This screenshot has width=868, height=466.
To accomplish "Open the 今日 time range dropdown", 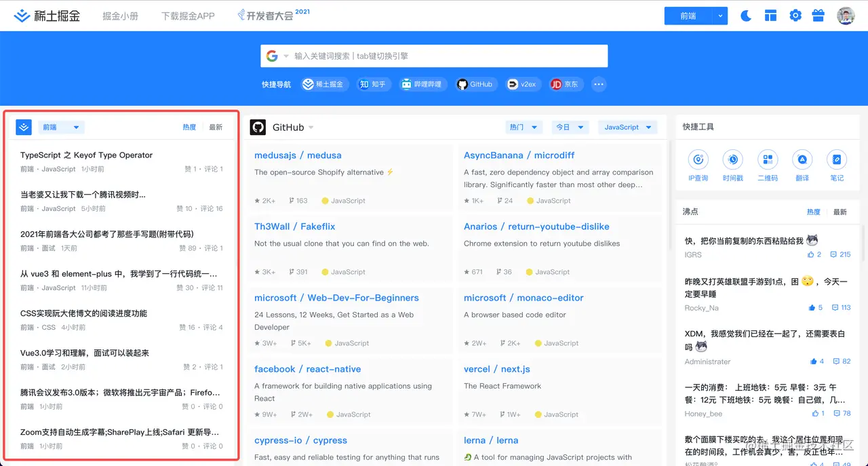I will 570,127.
